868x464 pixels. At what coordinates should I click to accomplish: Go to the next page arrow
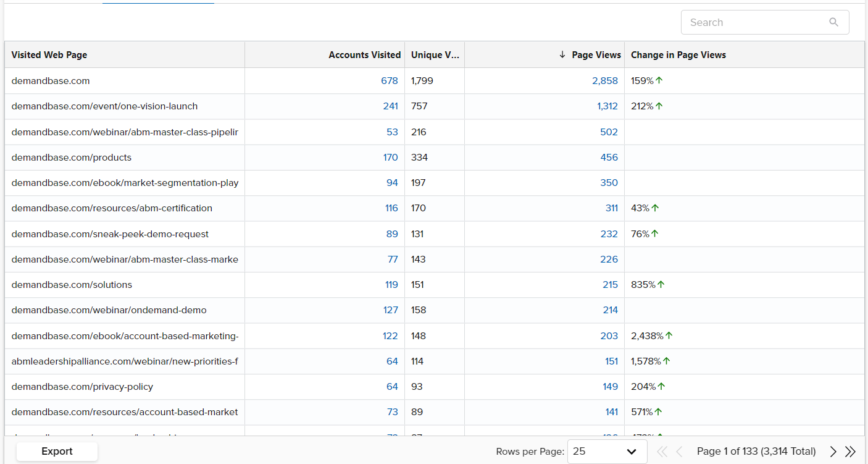[833, 452]
